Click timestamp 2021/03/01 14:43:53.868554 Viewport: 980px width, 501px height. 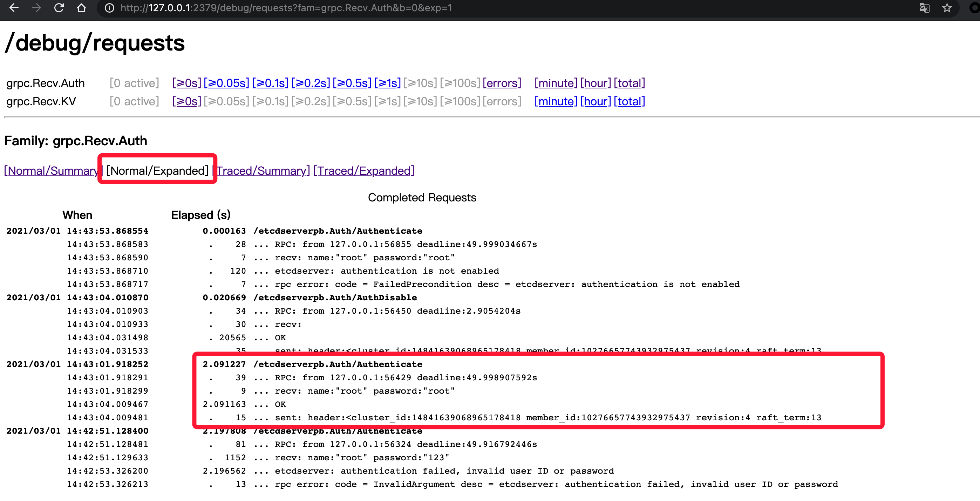[77, 231]
